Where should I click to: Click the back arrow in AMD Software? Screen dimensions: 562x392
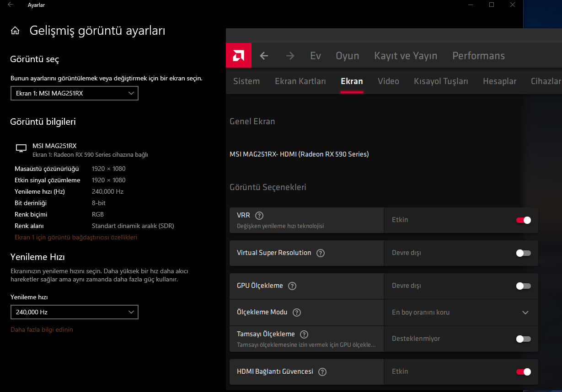[x=264, y=56]
